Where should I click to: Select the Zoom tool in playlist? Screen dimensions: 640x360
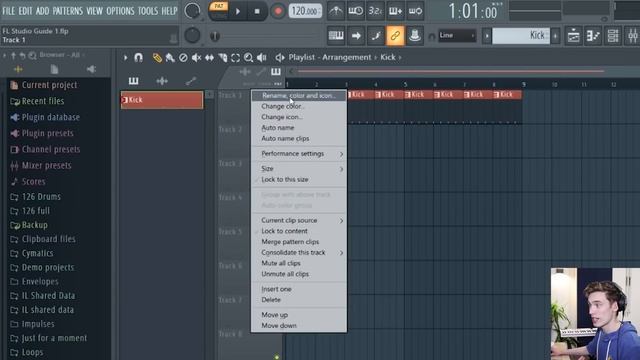click(x=249, y=58)
